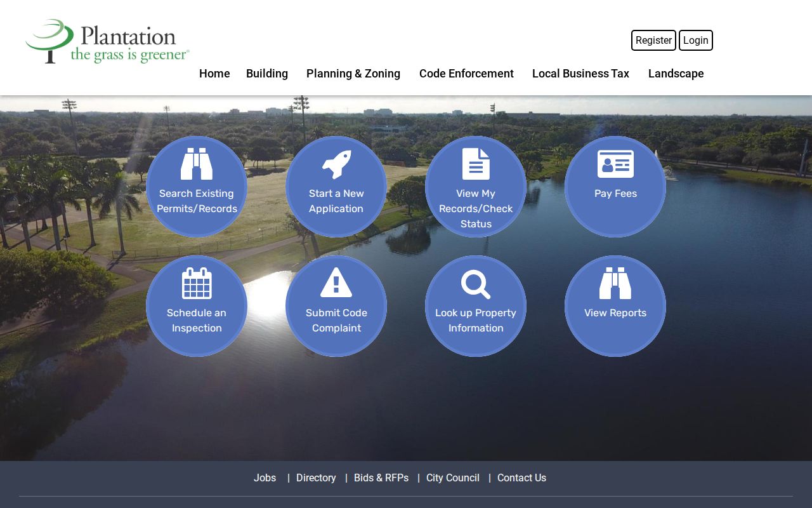Go to the Home menu item
Image resolution: width=812 pixels, height=508 pixels.
tap(214, 74)
